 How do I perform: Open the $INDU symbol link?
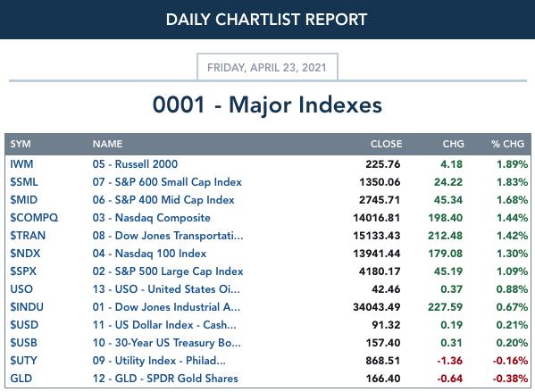[27, 306]
